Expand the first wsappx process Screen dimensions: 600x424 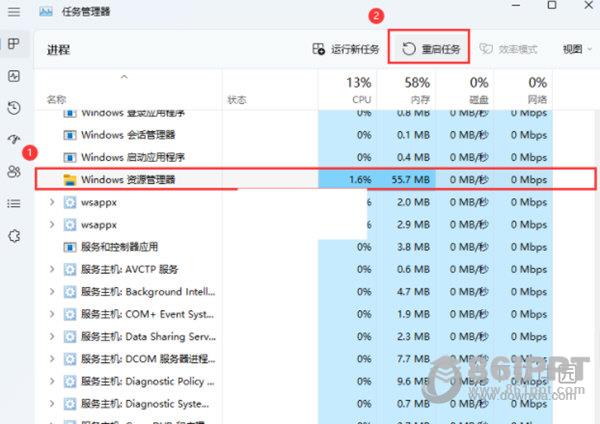(52, 202)
